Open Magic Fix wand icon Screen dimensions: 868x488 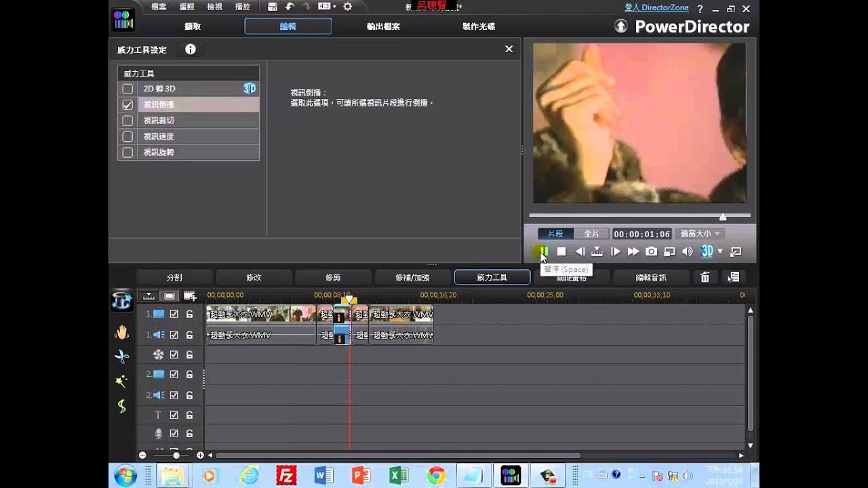tap(121, 381)
